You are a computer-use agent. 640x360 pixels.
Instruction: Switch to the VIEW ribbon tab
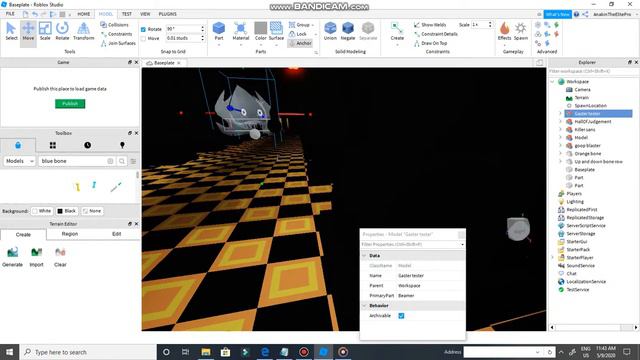(x=145, y=14)
